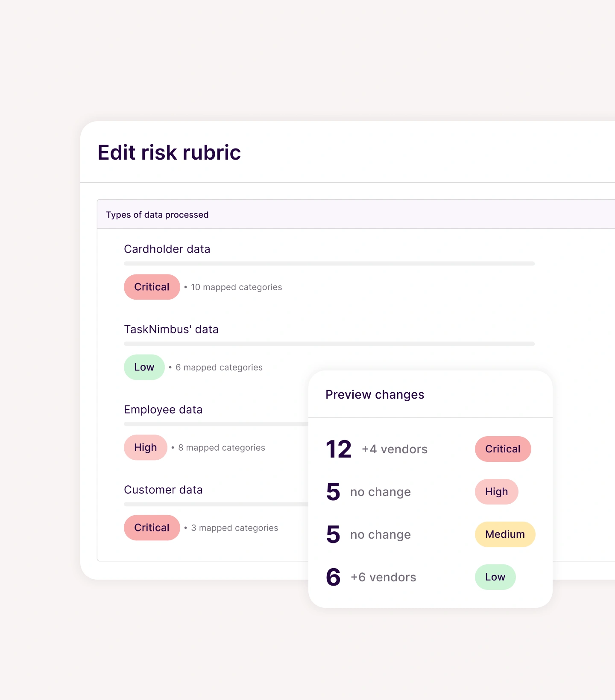The height and width of the screenshot is (700, 615).
Task: Click the Critical badge under Cardholder data
Action: point(152,287)
